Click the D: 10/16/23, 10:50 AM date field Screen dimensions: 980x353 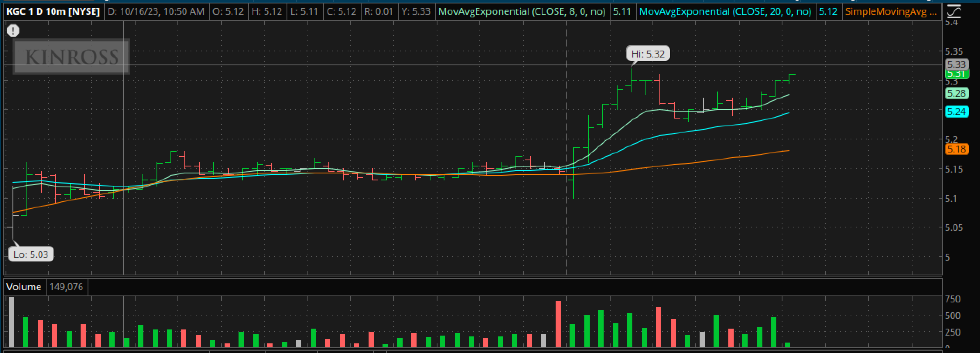156,12
